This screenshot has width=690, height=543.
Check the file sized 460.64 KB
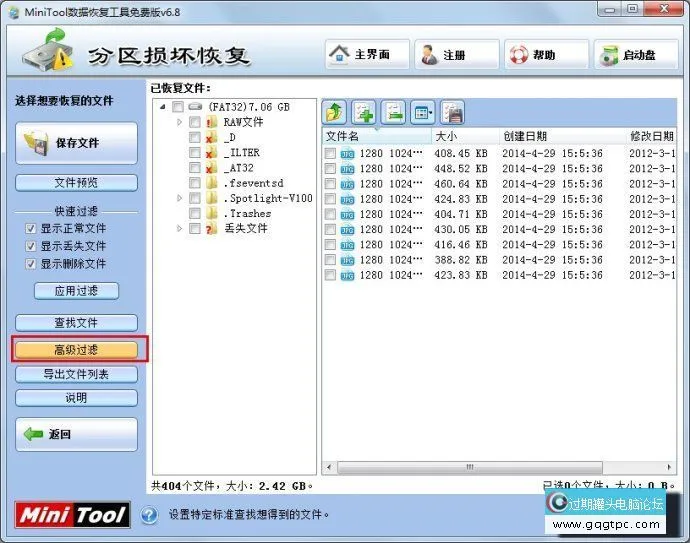[x=330, y=183]
